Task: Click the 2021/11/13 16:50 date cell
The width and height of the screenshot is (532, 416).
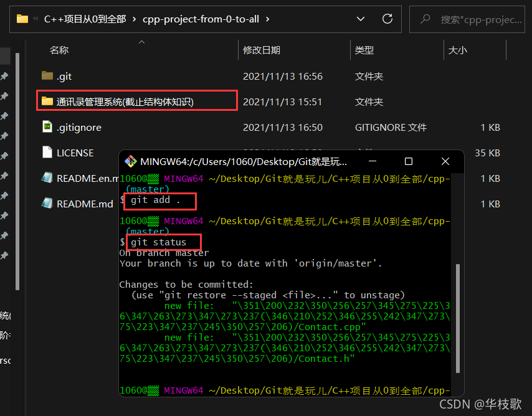Action: point(283,127)
